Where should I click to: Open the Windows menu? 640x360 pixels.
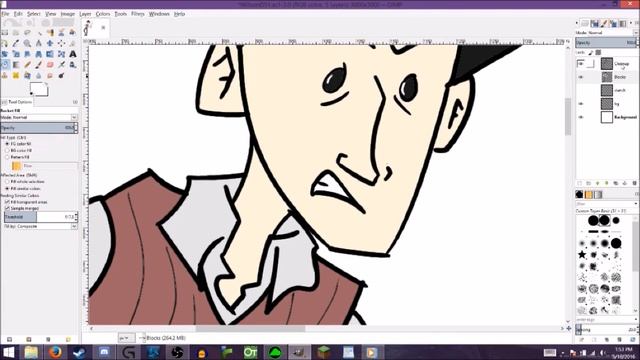pos(159,14)
